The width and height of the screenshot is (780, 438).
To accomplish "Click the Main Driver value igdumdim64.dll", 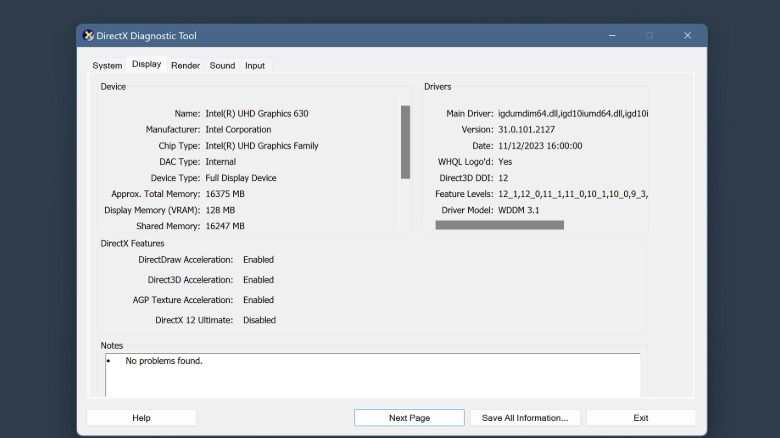I will (x=573, y=113).
